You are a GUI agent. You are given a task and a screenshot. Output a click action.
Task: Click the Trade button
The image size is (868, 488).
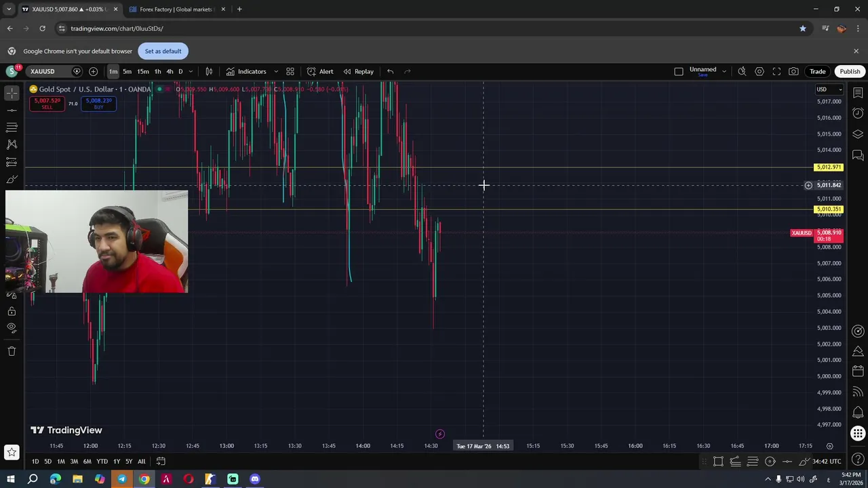pos(817,71)
